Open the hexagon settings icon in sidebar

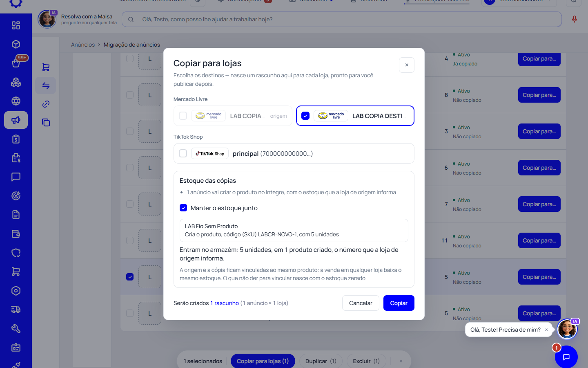tap(16, 291)
